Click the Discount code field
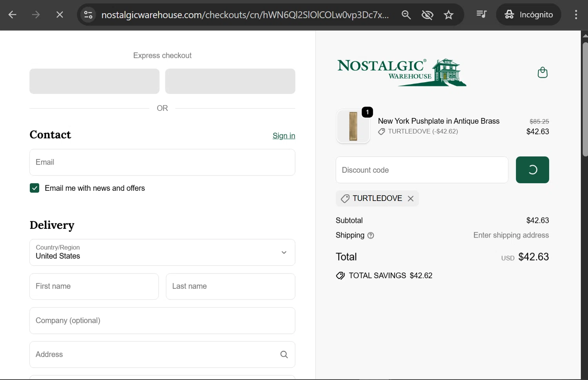 422,170
